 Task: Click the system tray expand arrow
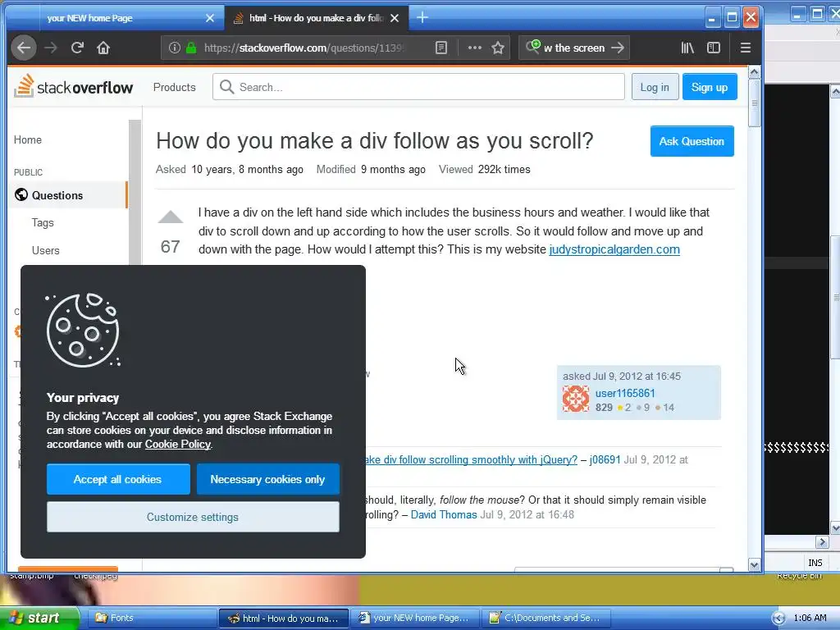778,619
